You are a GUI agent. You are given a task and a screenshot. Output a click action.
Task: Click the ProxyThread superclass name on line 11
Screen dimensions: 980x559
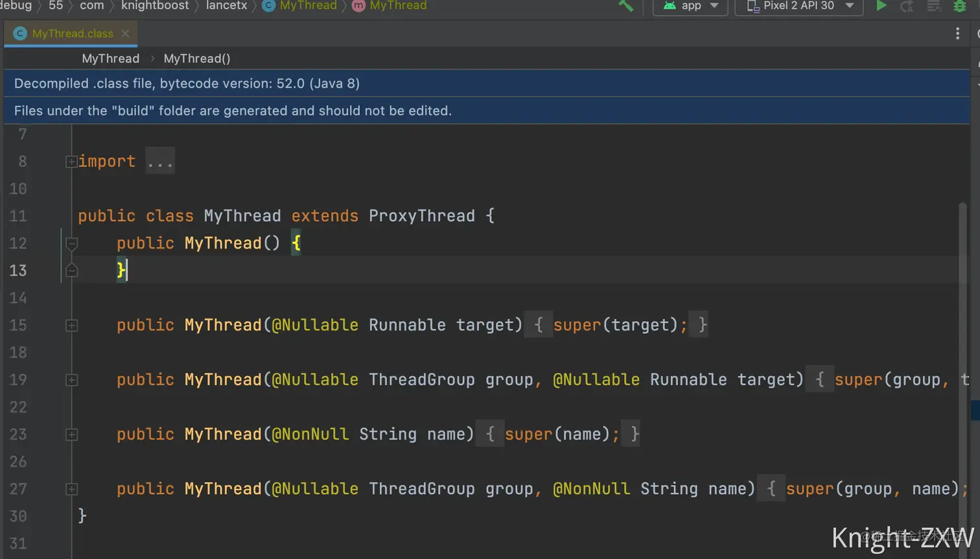click(x=422, y=216)
